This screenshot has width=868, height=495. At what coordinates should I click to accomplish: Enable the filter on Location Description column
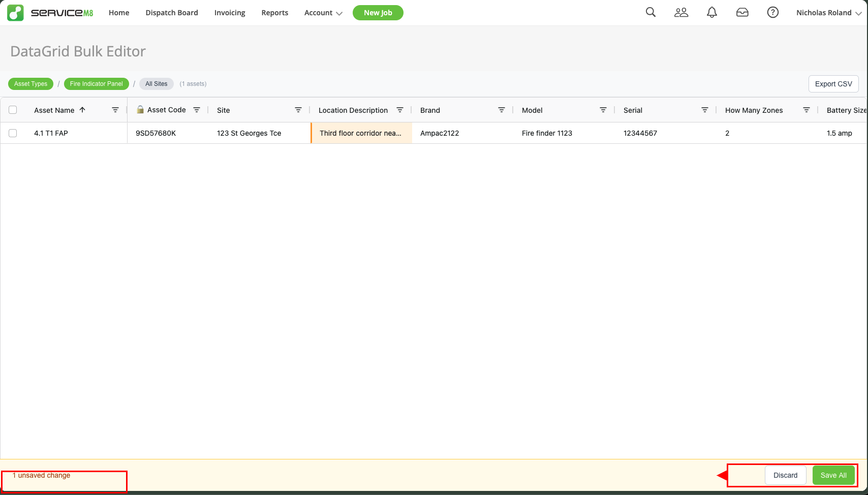(399, 109)
